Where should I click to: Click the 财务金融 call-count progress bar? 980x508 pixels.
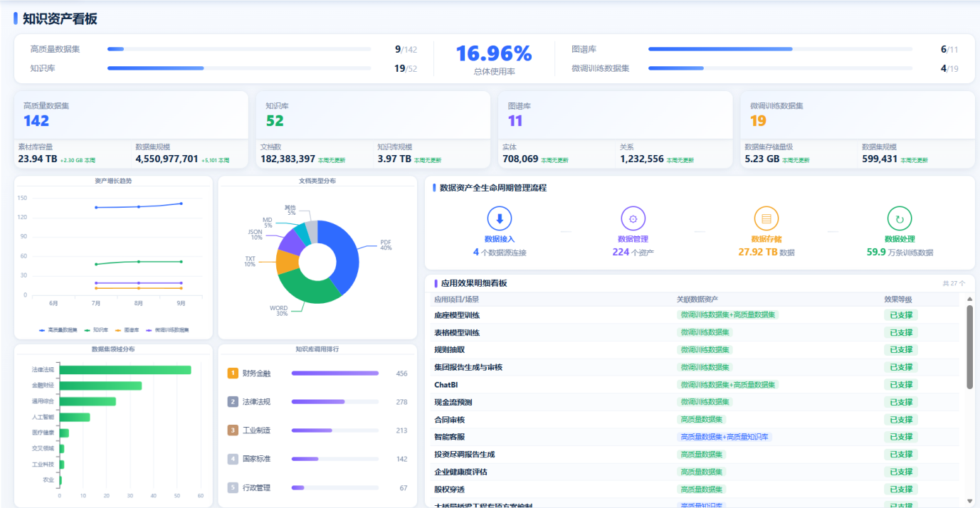tap(334, 374)
